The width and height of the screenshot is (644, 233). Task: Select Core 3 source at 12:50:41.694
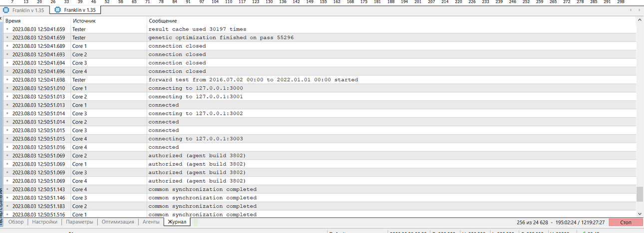[x=79, y=63]
